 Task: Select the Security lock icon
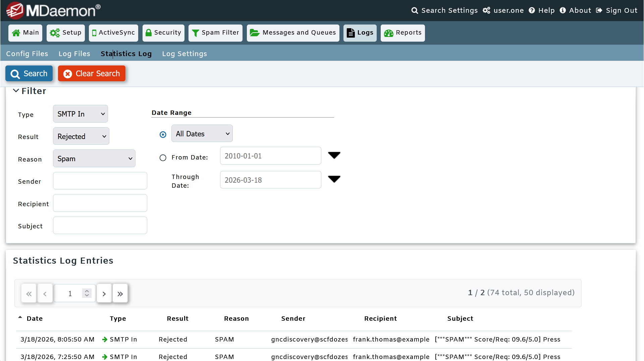click(149, 33)
